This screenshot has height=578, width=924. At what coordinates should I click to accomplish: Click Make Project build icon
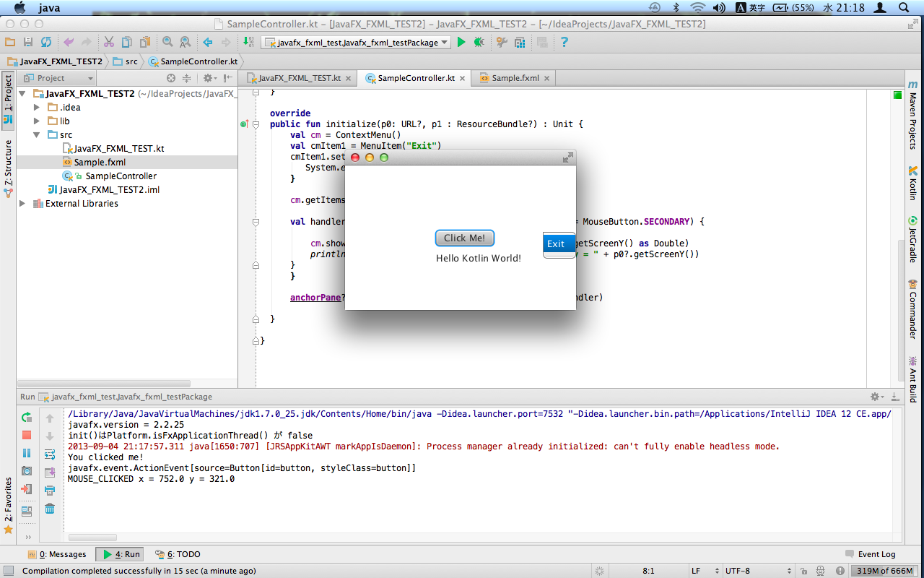(248, 43)
